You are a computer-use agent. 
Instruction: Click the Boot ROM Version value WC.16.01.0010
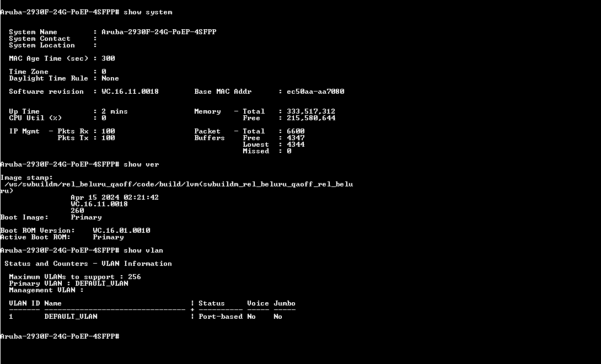click(121, 231)
